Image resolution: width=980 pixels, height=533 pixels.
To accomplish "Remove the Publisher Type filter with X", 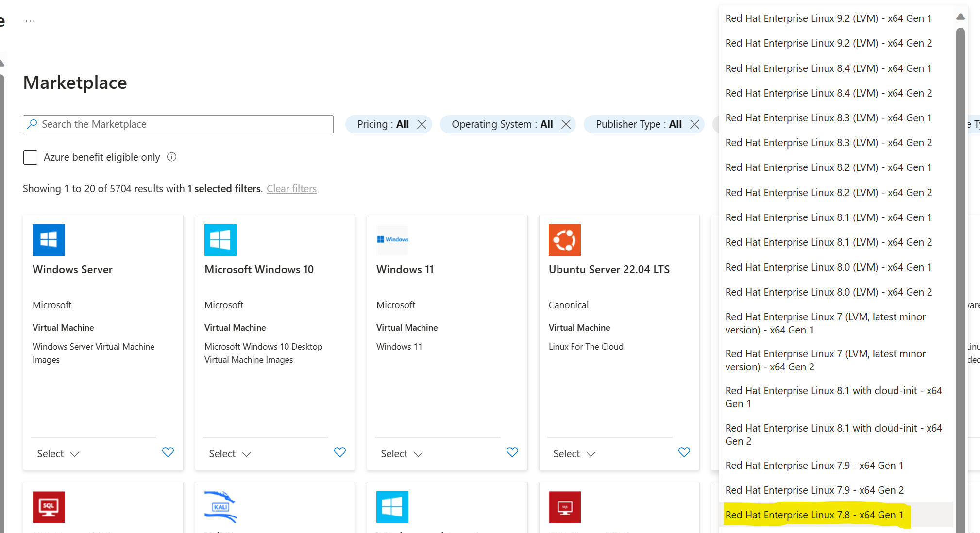I will (x=695, y=124).
